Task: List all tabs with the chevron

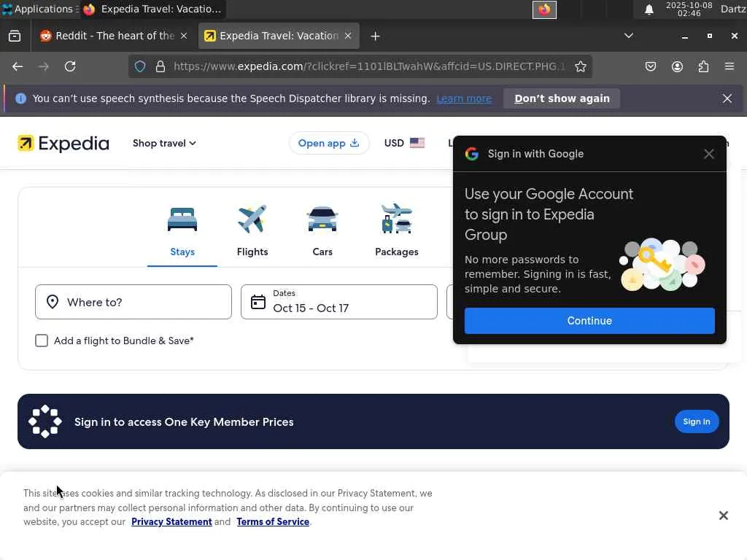Action: (x=629, y=36)
